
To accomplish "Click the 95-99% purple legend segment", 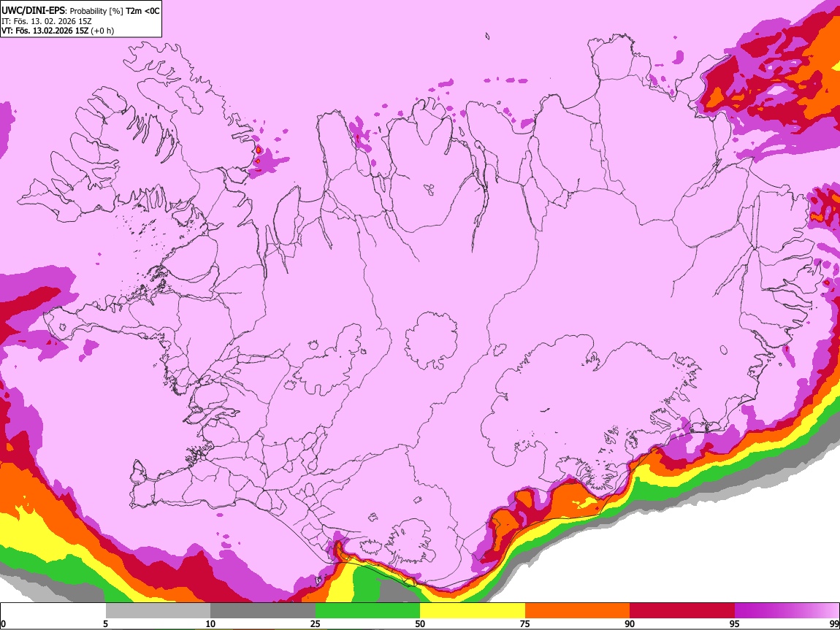I will point(787,611).
